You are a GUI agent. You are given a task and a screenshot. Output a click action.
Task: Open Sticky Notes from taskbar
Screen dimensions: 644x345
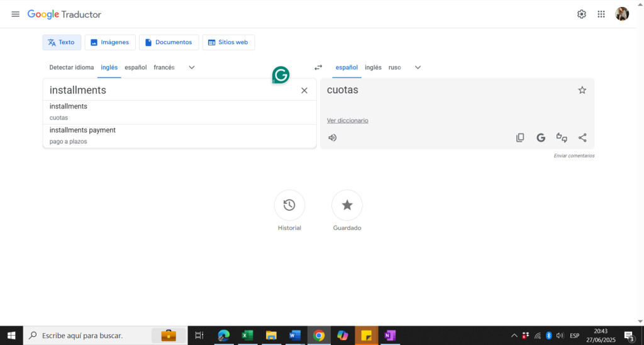[367, 336]
